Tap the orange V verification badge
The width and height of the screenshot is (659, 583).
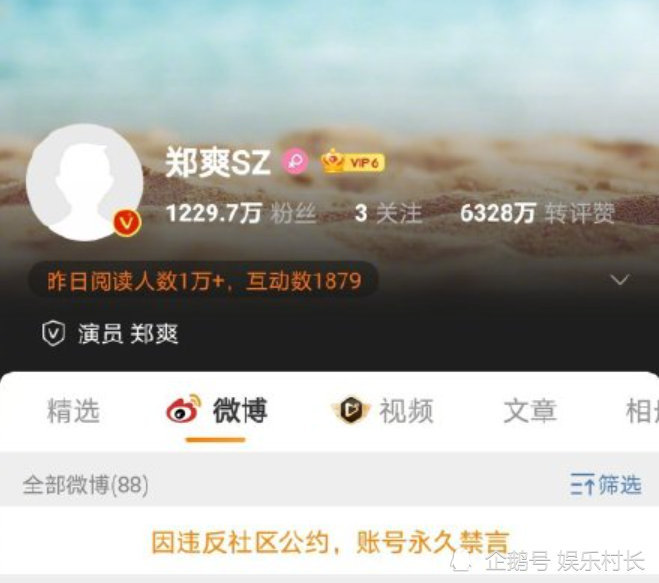[x=127, y=223]
